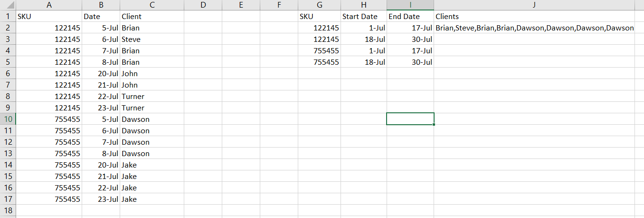Click the Client header cell C1
The image size is (644, 218).
pyautogui.click(x=152, y=16)
